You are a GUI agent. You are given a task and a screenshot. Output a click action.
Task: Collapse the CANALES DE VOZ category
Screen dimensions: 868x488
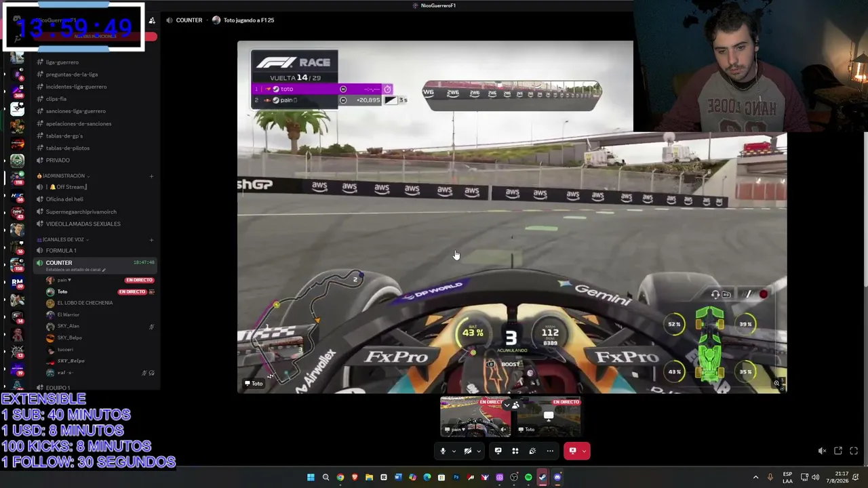pyautogui.click(x=63, y=239)
